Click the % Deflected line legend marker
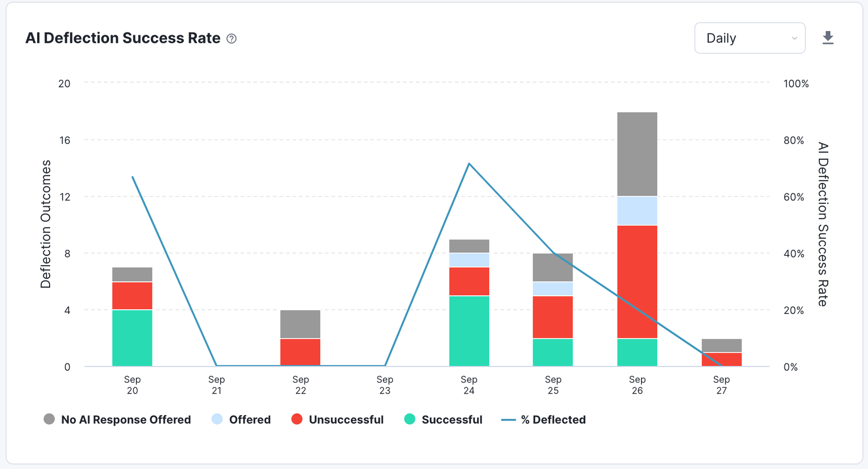The image size is (868, 469). 509,419
